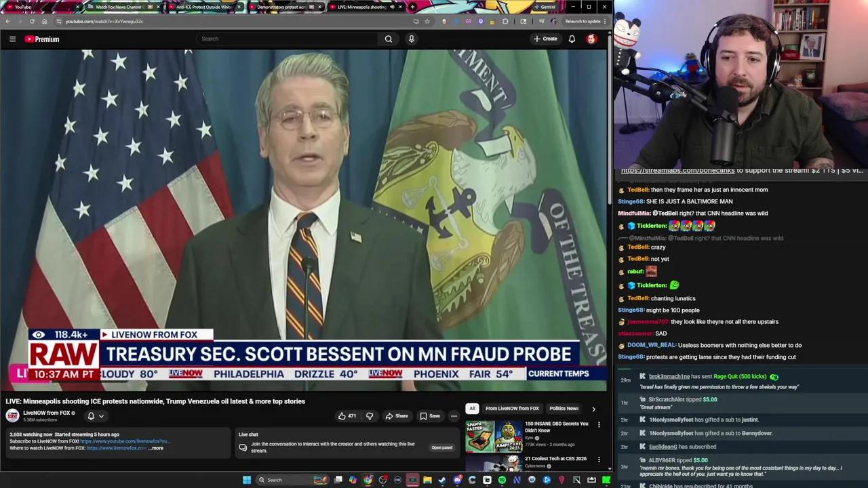Open the www.livenowfox.com link
Image resolution: width=868 pixels, height=488 pixels.
point(116,448)
